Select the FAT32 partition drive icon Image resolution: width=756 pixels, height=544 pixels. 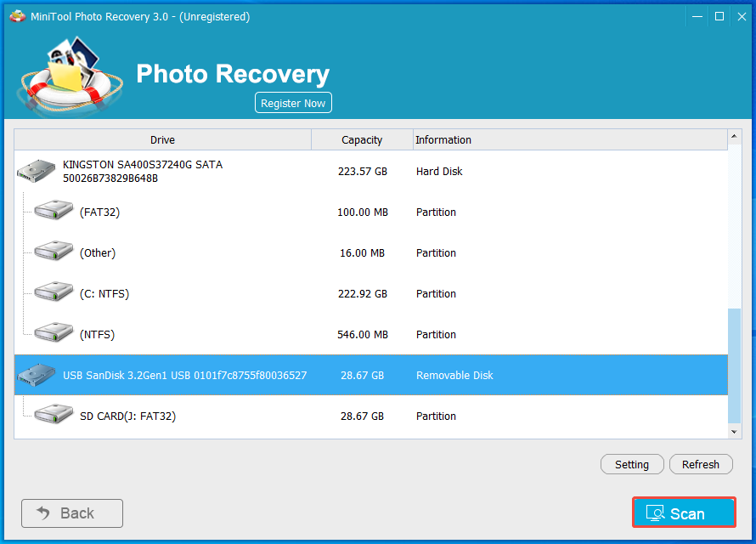[x=54, y=210]
